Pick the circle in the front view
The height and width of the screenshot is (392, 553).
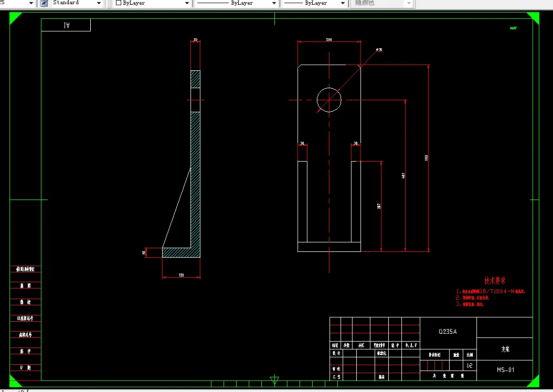329,100
